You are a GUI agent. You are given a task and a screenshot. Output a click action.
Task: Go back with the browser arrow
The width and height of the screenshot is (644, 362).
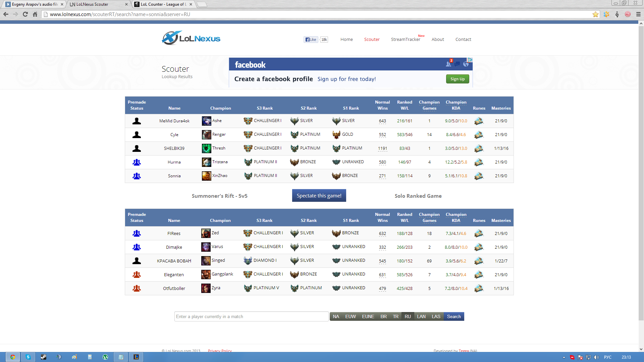(x=6, y=14)
